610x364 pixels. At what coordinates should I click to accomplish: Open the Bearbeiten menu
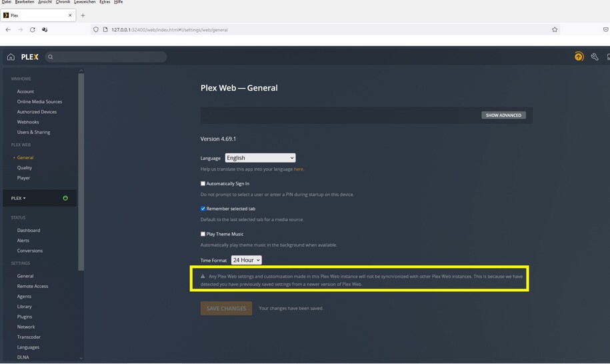(x=25, y=2)
